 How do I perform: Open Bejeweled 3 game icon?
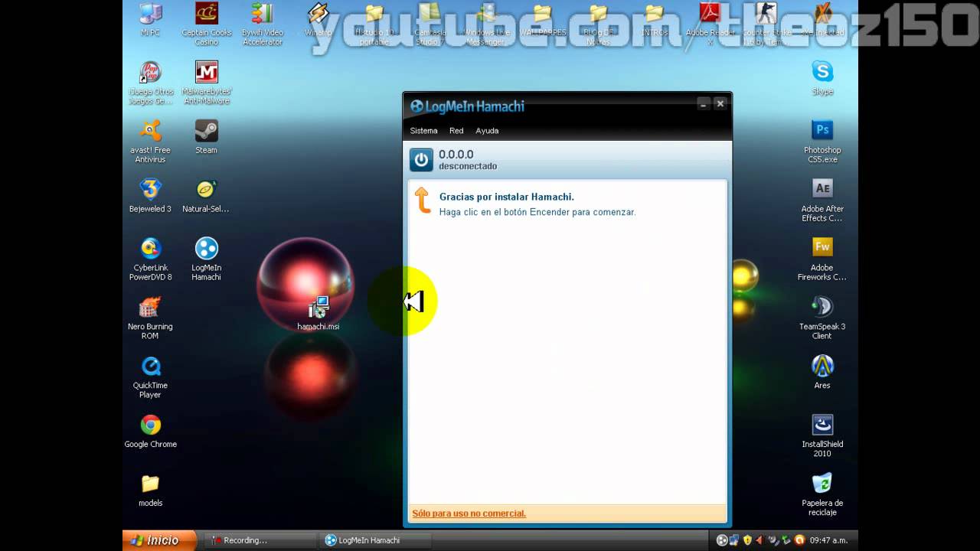[x=150, y=196]
